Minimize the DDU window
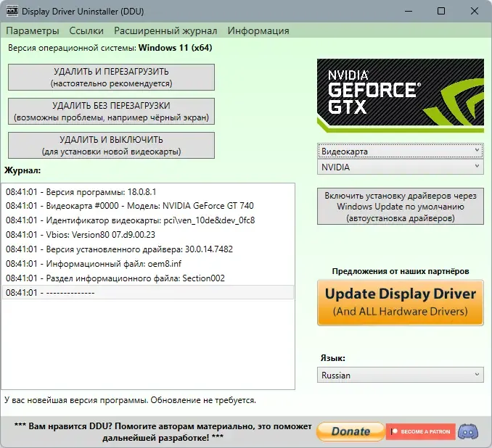The image size is (492, 448). coord(409,12)
